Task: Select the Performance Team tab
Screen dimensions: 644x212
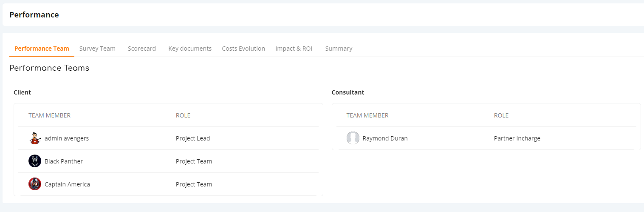Action: point(42,49)
